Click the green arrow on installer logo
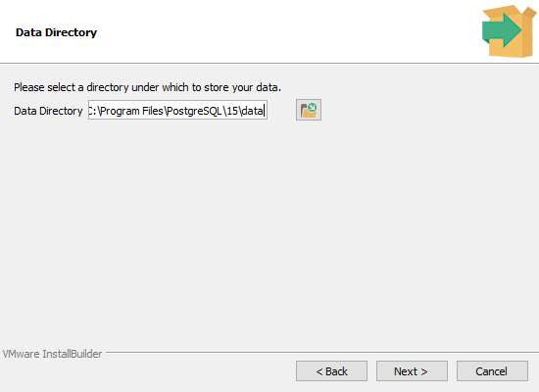 [502, 30]
